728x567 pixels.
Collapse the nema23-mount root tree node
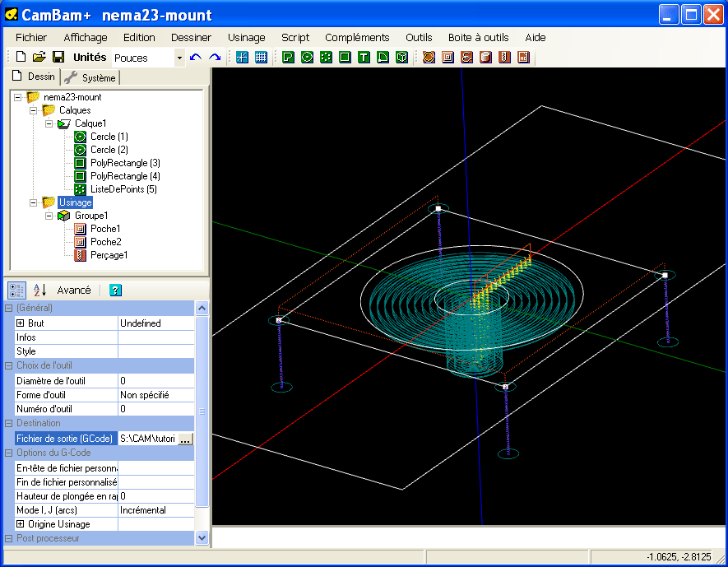(17, 97)
